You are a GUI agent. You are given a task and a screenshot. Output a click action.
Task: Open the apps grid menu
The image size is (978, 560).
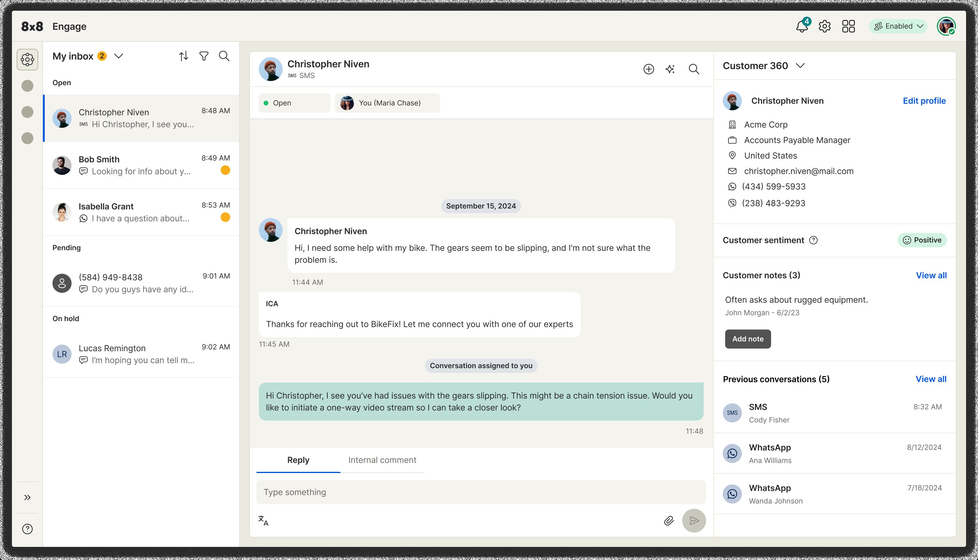848,27
